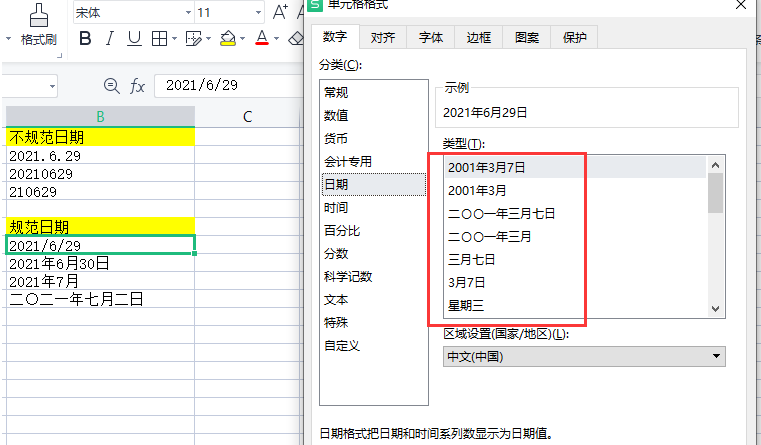Viewport: 761px width, 445px height.
Task: Select cell containing 2021.6.29
Action: (x=100, y=155)
